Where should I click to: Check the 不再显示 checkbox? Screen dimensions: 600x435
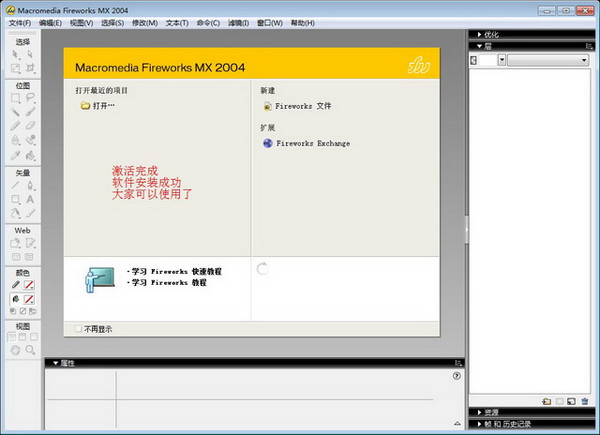pyautogui.click(x=79, y=328)
